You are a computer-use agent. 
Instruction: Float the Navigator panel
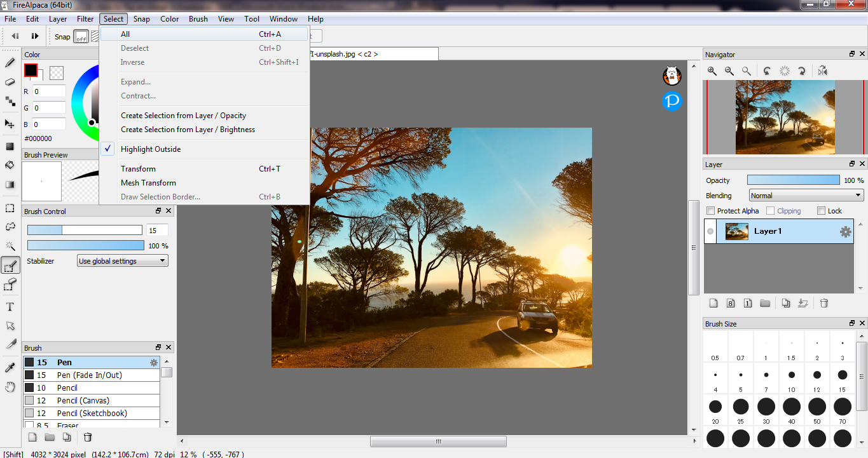point(852,55)
